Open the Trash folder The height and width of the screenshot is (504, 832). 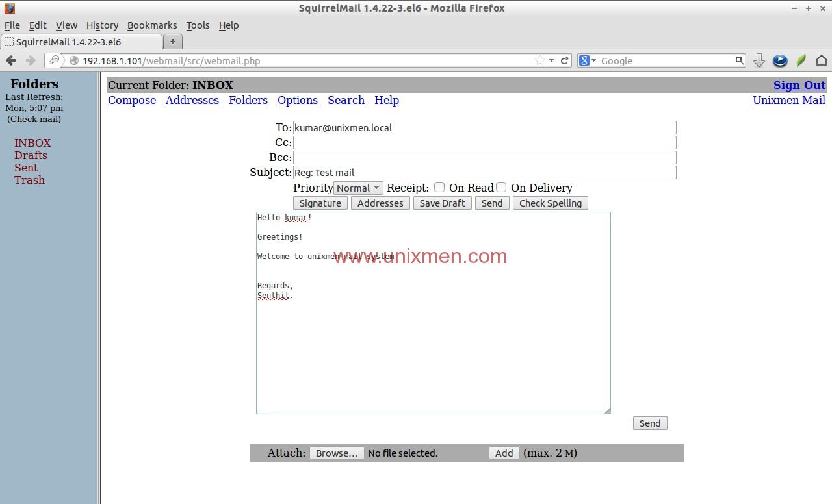pyautogui.click(x=29, y=180)
